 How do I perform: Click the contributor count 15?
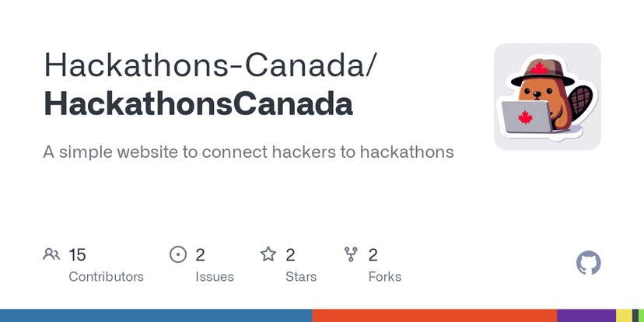(x=77, y=254)
